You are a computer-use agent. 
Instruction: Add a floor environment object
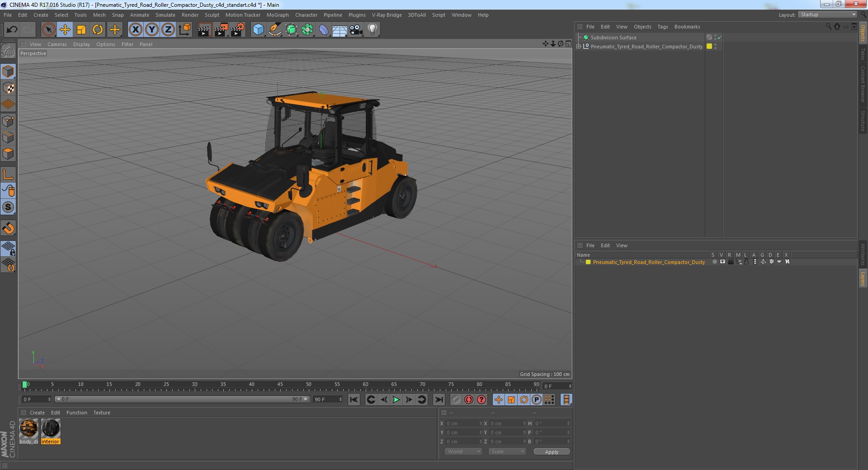point(340,30)
